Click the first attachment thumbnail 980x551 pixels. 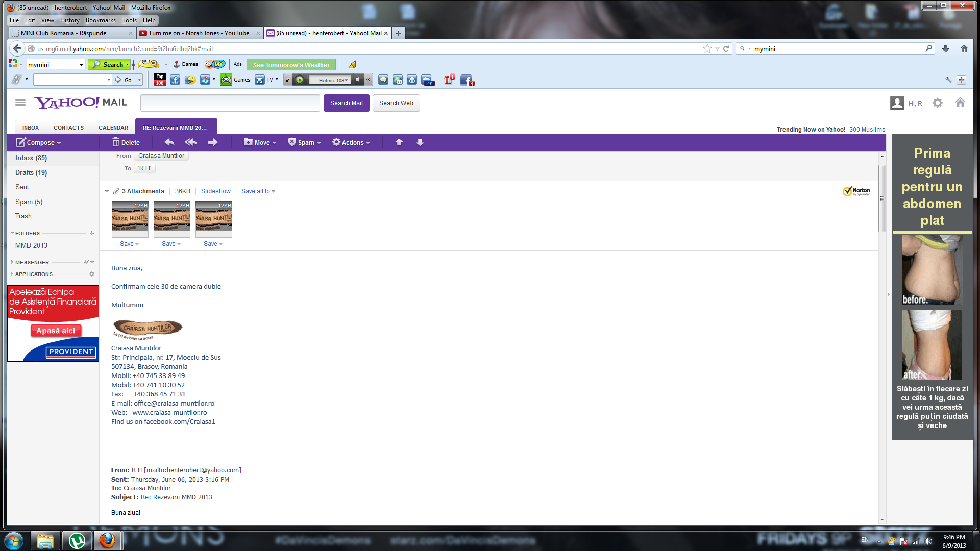(x=130, y=219)
